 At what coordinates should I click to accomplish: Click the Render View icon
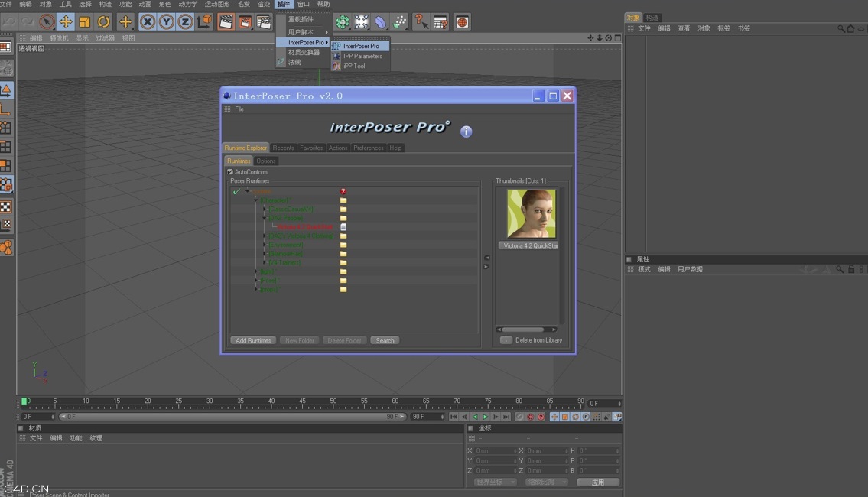click(x=226, y=21)
